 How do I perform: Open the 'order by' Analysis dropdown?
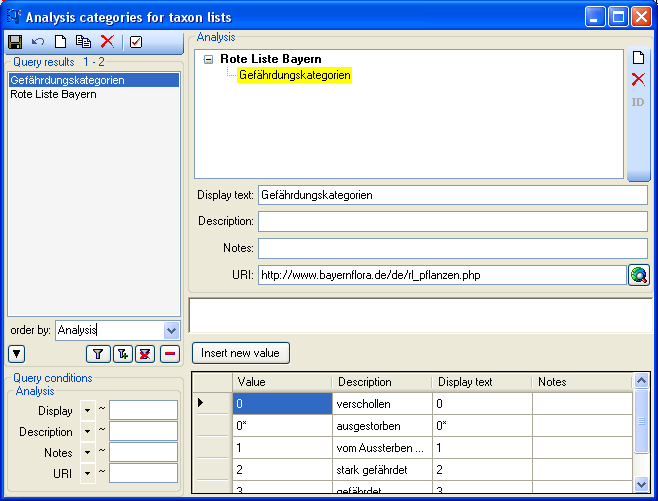click(x=170, y=330)
